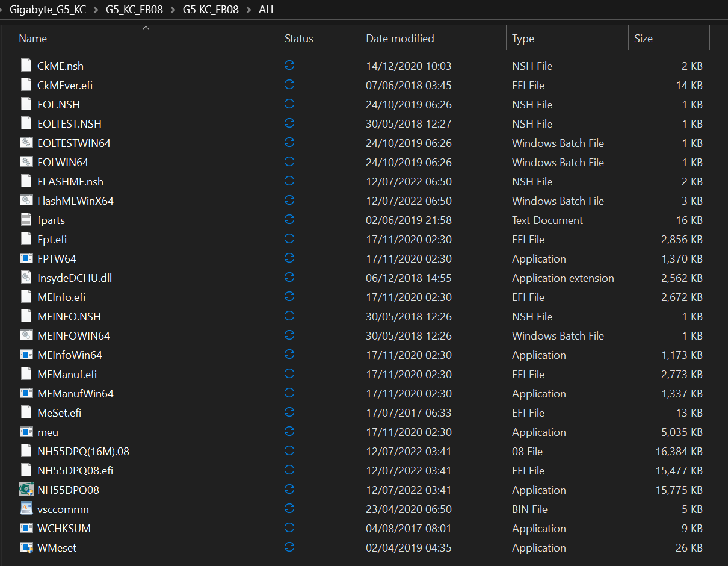Navigate to Gigabyte_G5_KC in the breadcrumb
The image size is (728, 566).
tap(48, 10)
